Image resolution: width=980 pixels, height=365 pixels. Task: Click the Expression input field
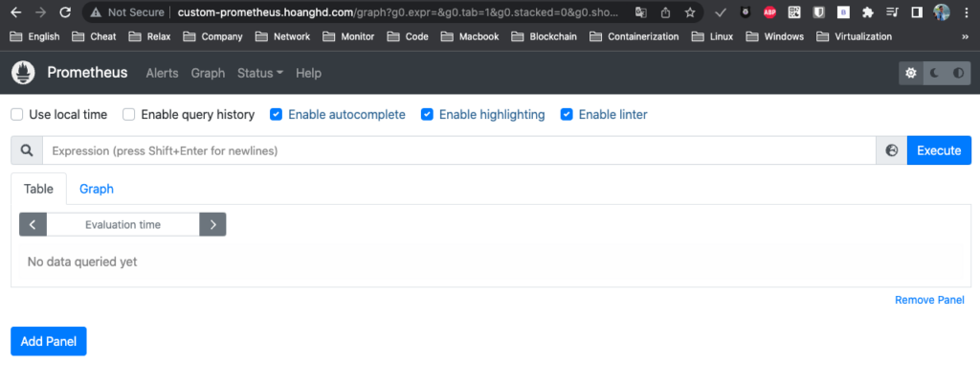[x=459, y=150]
